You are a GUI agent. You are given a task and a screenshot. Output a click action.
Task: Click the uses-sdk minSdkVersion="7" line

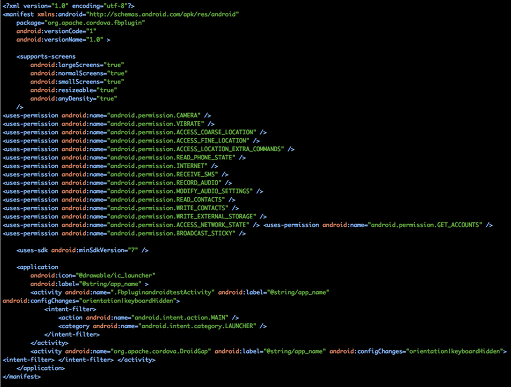pyautogui.click(x=82, y=250)
